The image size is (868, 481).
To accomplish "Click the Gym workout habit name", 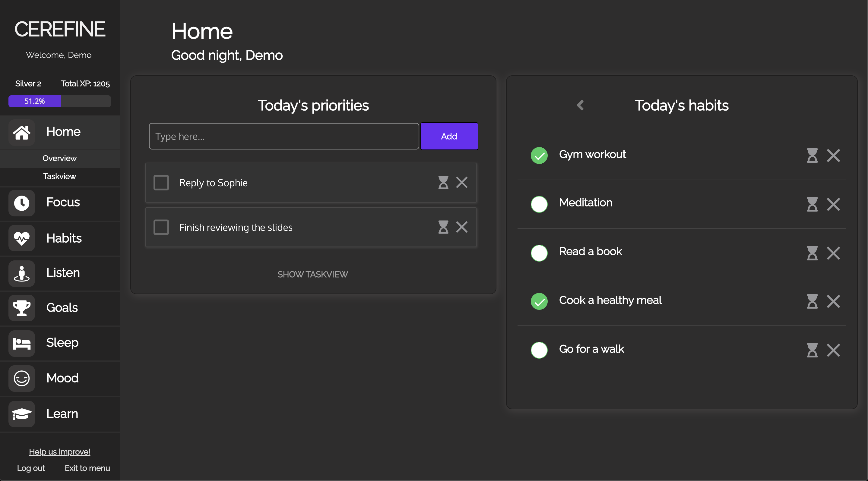I will 593,155.
